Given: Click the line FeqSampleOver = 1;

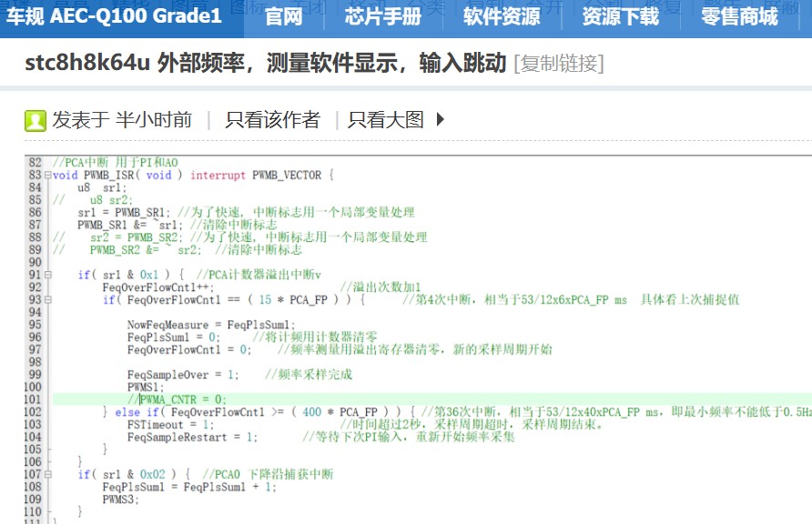Looking at the screenshot, I should pyautogui.click(x=183, y=375).
